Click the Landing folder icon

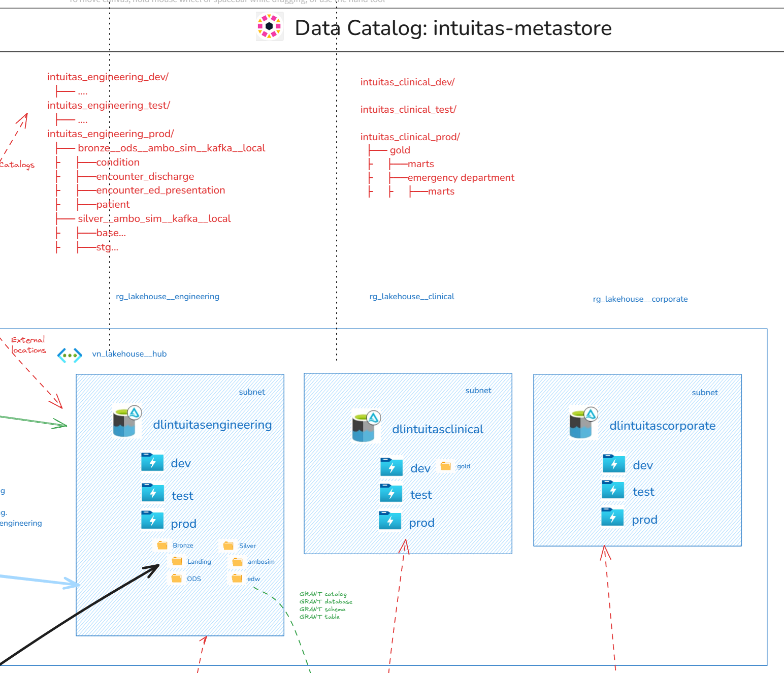tap(177, 561)
